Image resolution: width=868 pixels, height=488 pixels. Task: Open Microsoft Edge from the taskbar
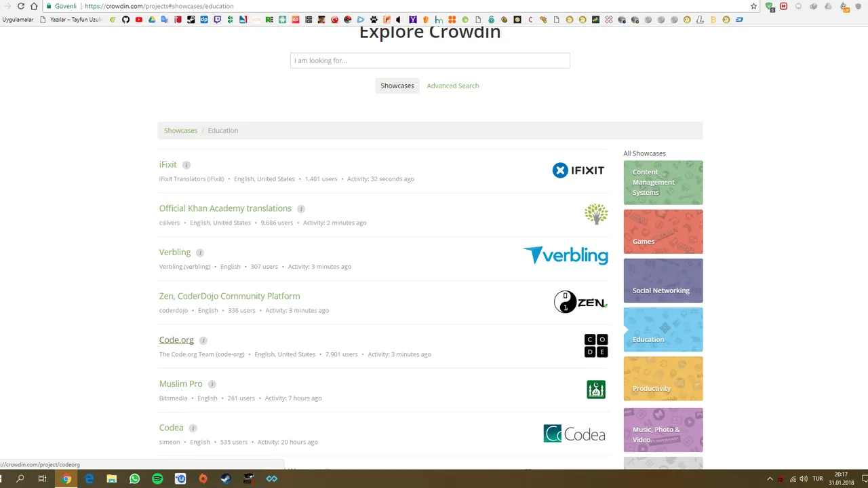click(x=89, y=478)
